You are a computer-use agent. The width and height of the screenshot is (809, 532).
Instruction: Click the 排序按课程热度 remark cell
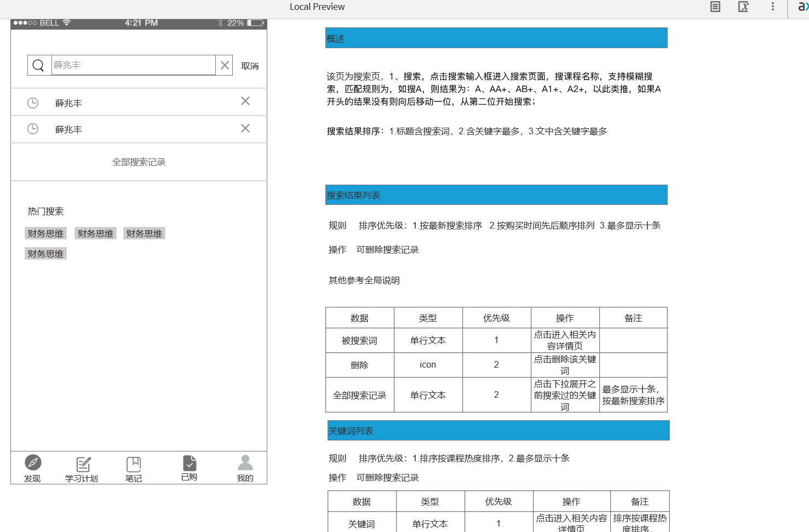pos(640,523)
